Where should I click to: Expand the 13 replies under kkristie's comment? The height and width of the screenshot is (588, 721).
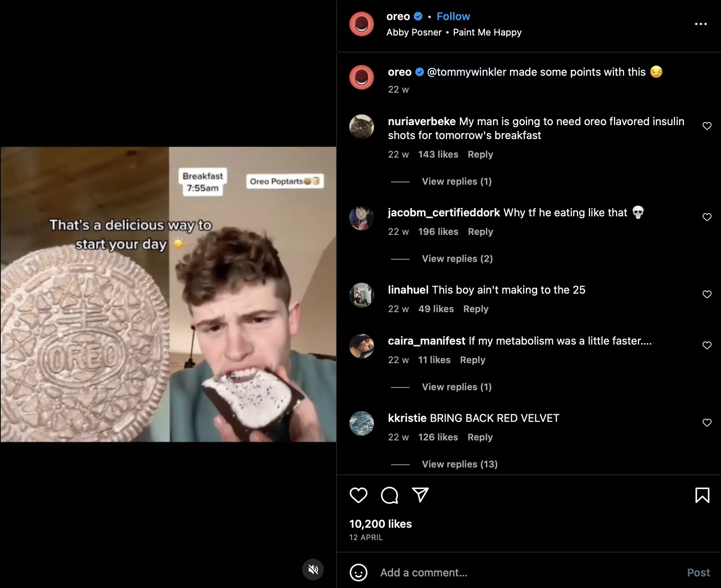click(459, 464)
